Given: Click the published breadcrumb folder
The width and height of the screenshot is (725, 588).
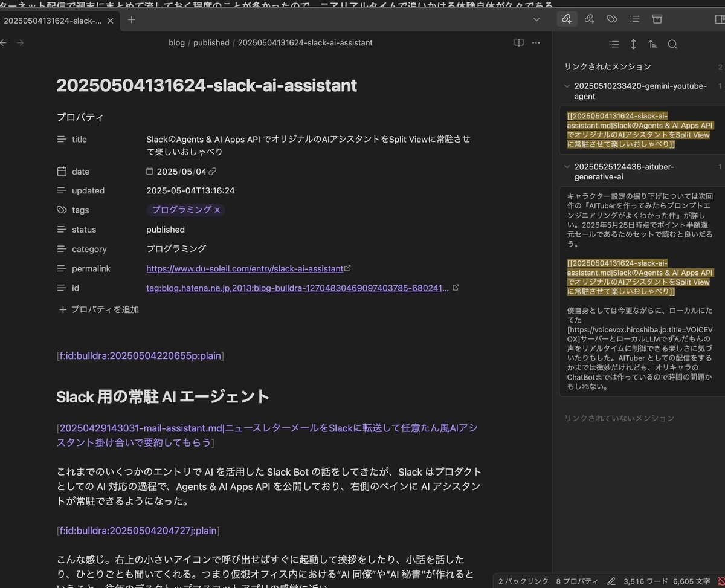Looking at the screenshot, I should pyautogui.click(x=211, y=43).
